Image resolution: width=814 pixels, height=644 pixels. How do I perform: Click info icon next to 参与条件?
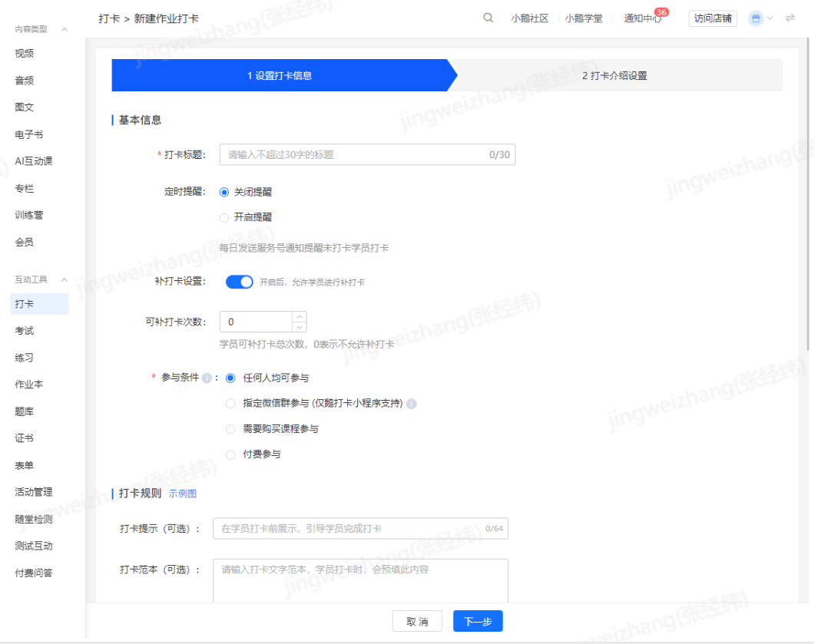(207, 378)
